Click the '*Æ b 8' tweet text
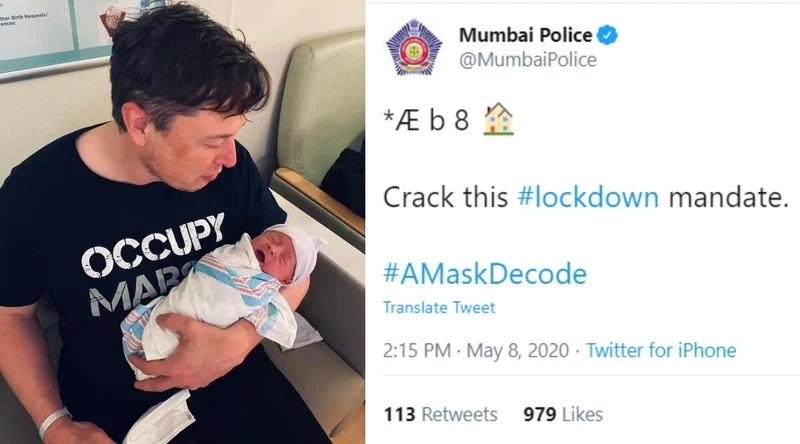Viewport: 800px width, 444px height. (x=426, y=120)
